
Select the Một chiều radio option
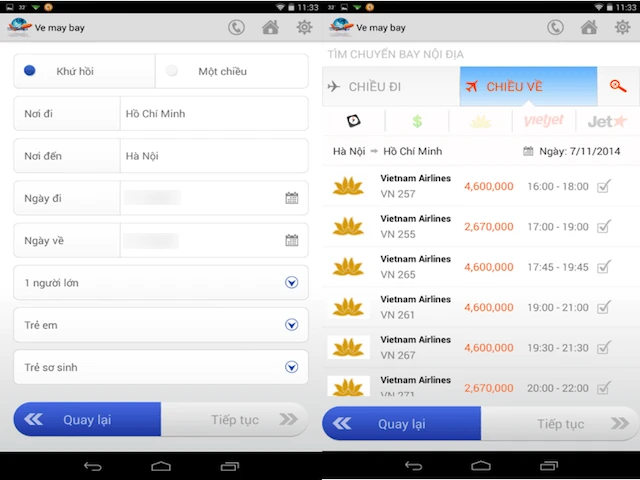[171, 71]
